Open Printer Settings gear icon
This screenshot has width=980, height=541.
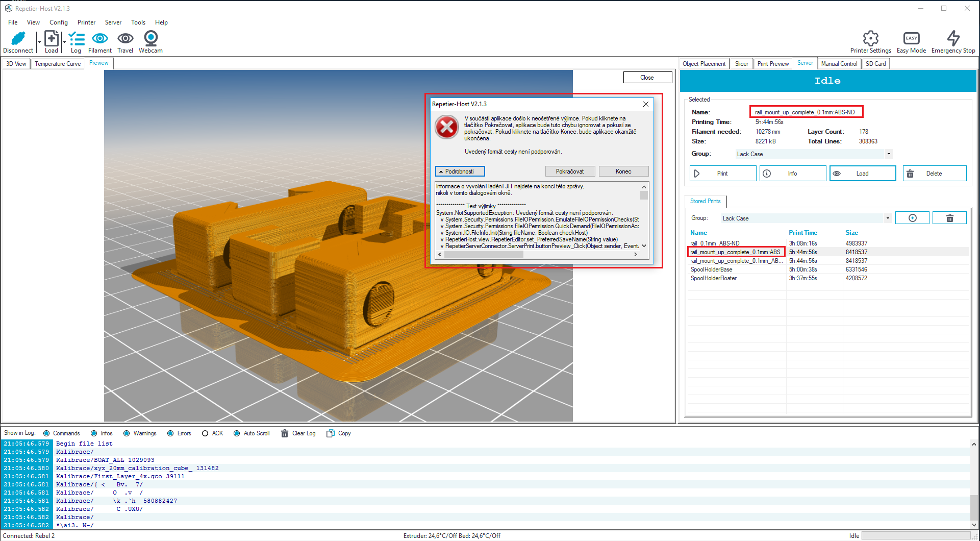870,38
